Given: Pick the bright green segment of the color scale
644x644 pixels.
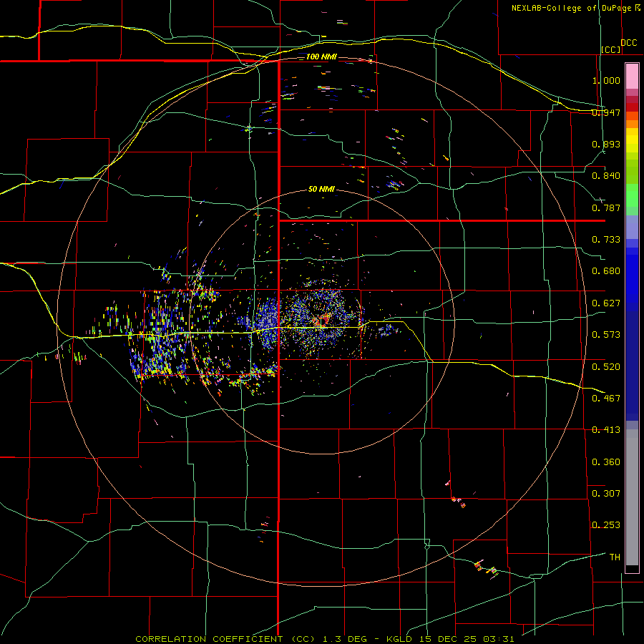Looking at the screenshot, I should click(632, 195).
